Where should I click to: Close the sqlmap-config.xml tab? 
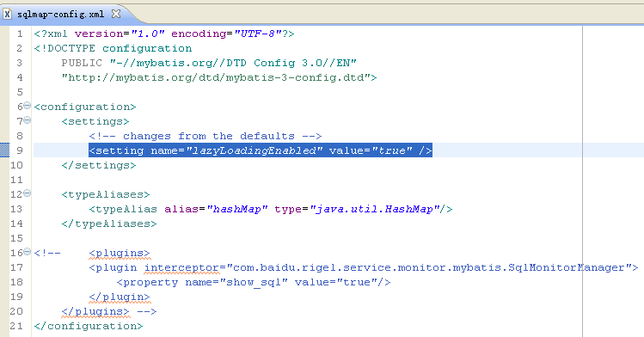(116, 14)
